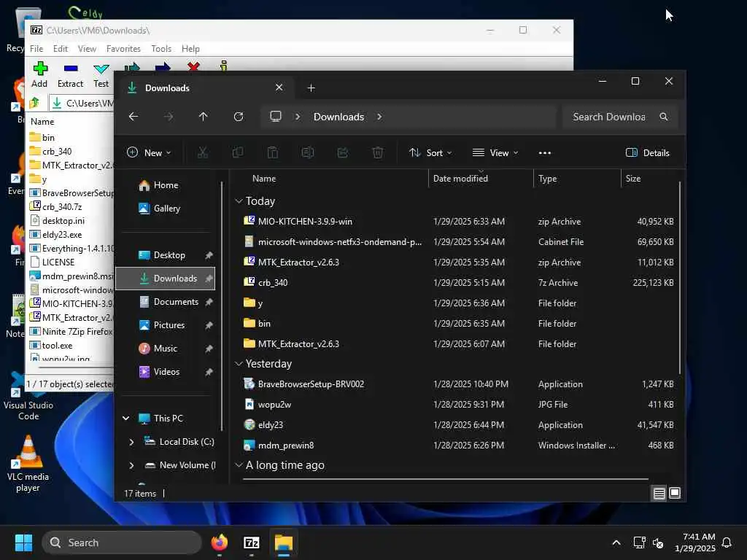Screen dimensions: 747x560
Task: Open Firefox from the taskbar
Action: (x=219, y=542)
